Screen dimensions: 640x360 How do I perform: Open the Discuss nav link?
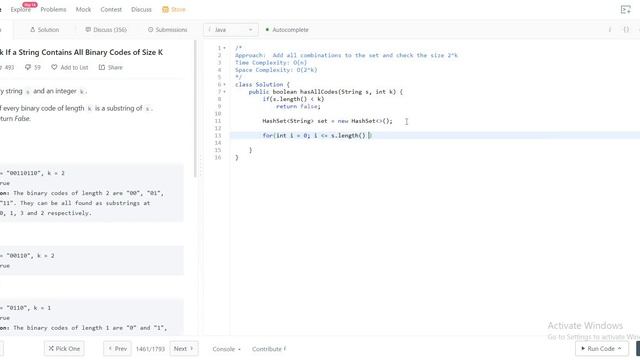pos(141,9)
